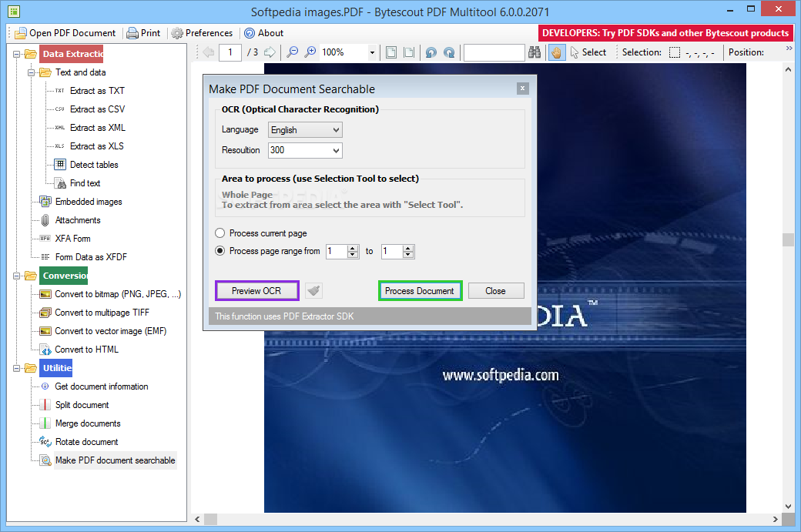Open Find text tool

click(85, 182)
